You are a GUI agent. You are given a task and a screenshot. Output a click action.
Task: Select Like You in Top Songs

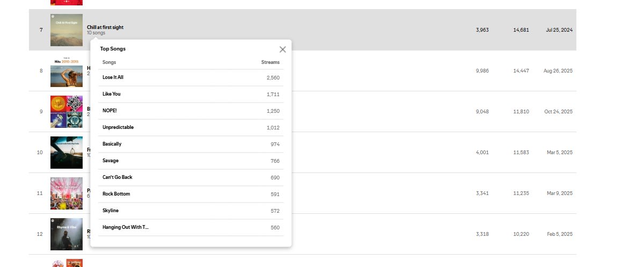tap(112, 94)
